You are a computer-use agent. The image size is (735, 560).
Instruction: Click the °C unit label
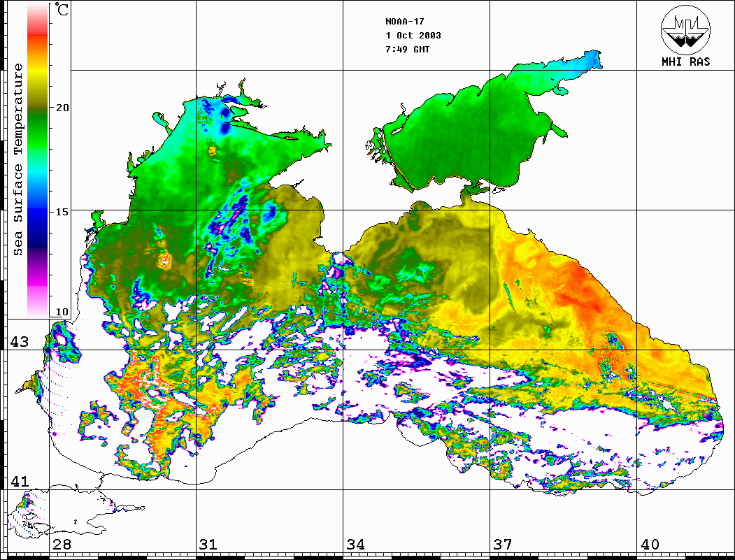[62, 9]
